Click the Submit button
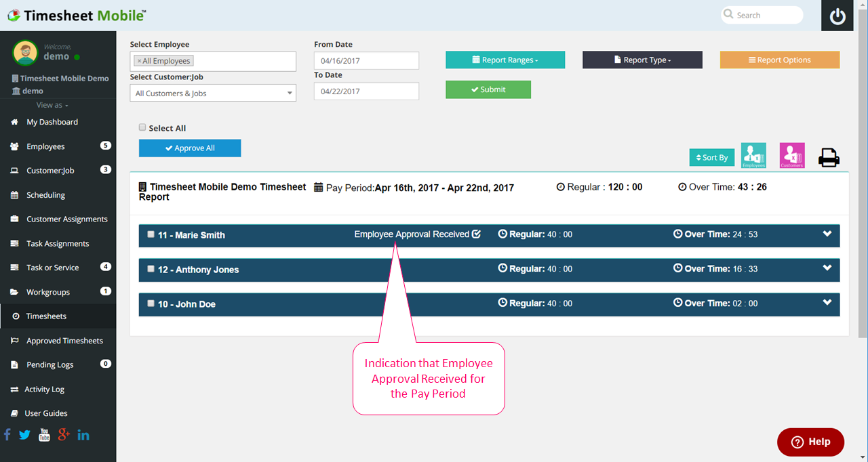This screenshot has width=868, height=462. pos(488,89)
